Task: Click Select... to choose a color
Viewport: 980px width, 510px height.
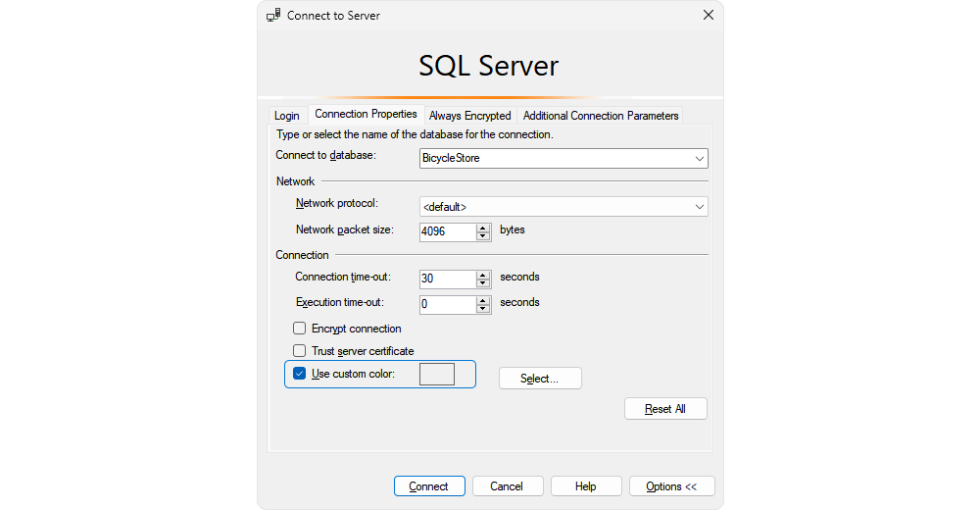Action: coord(540,379)
